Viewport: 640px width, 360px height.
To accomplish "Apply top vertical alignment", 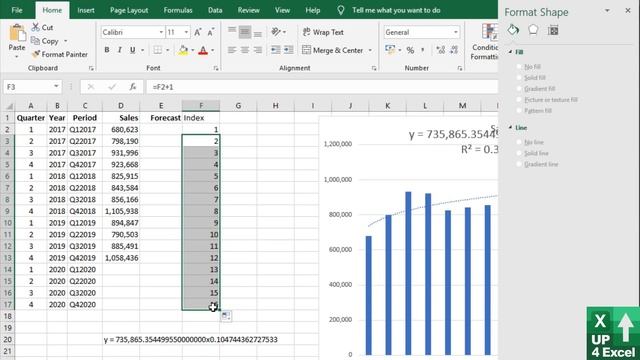I will (232, 31).
